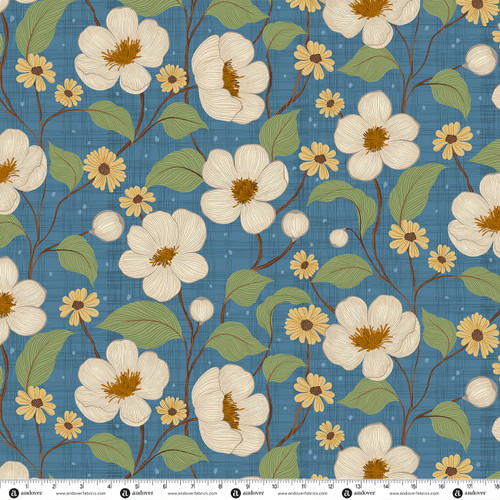Select the side-facing cream flower at top center

tap(230, 78)
